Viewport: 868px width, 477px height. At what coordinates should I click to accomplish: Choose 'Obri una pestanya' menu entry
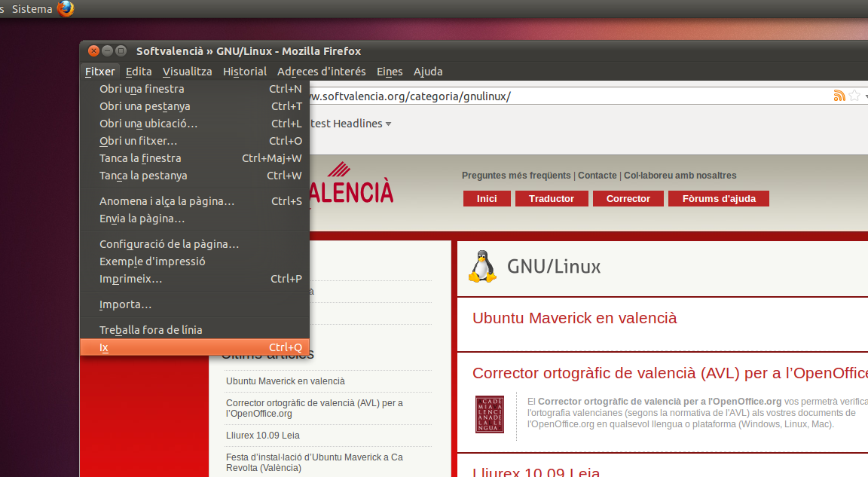pyautogui.click(x=195, y=106)
